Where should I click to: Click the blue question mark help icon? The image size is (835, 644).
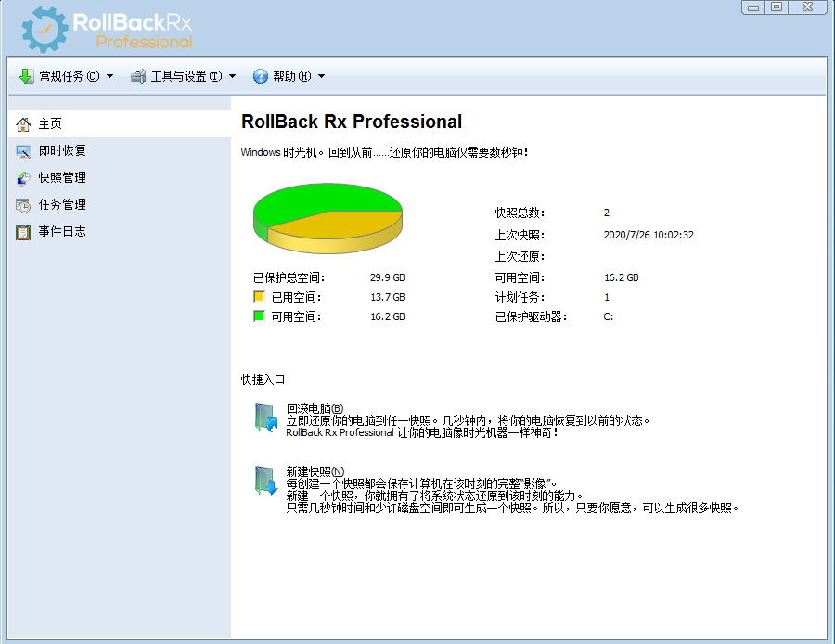(261, 76)
